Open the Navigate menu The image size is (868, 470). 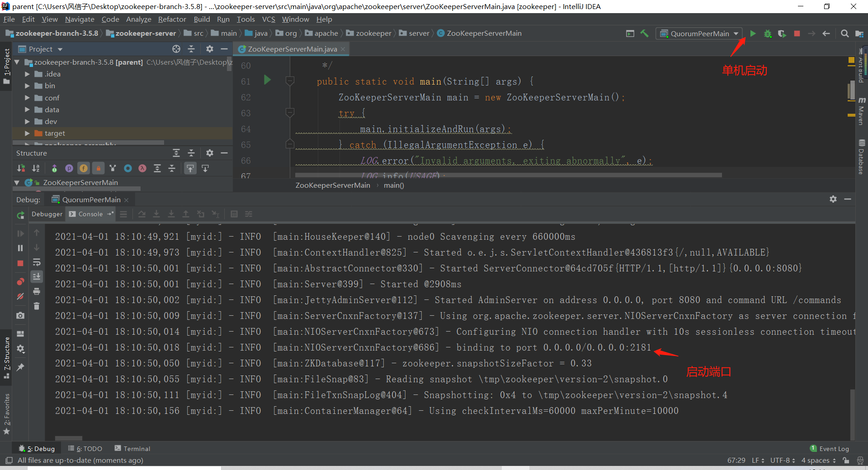click(80, 19)
